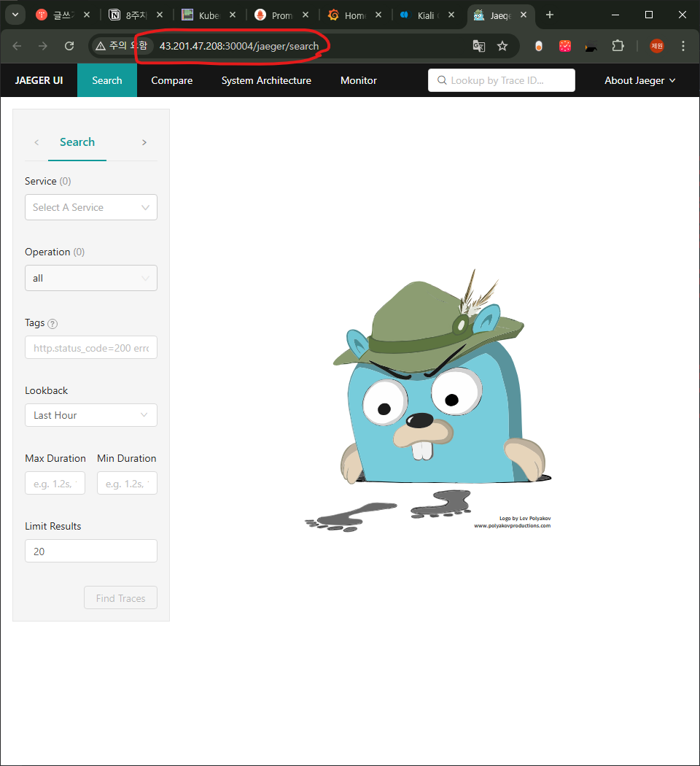Open the Compare nav item

172,80
